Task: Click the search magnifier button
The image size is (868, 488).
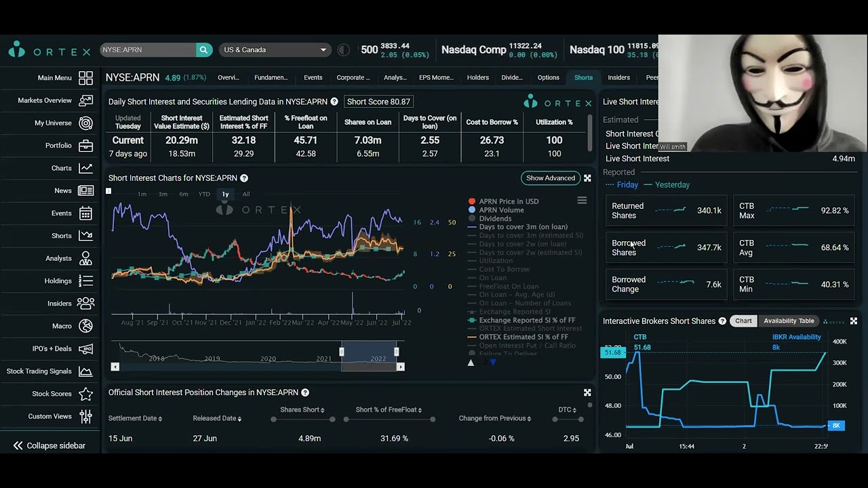Action: click(x=203, y=49)
